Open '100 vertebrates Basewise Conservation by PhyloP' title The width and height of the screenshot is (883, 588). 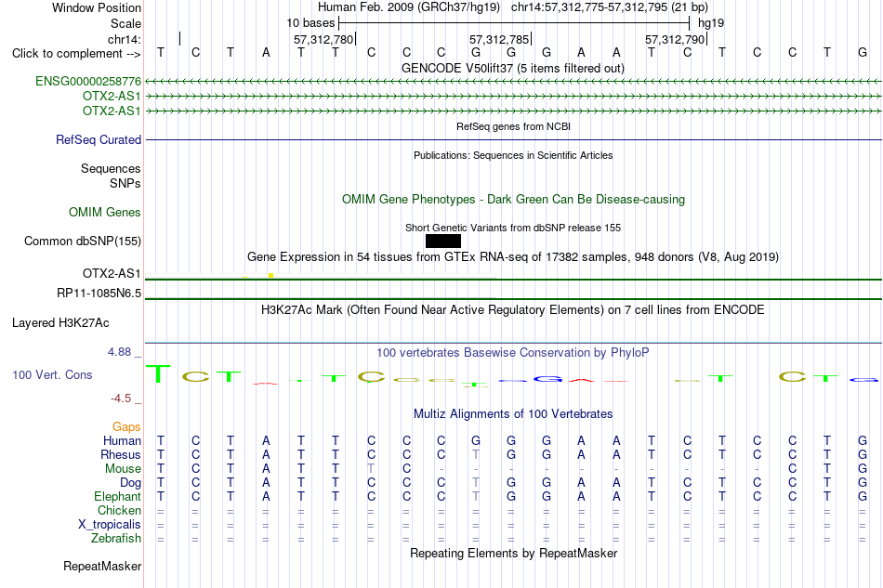coord(513,353)
